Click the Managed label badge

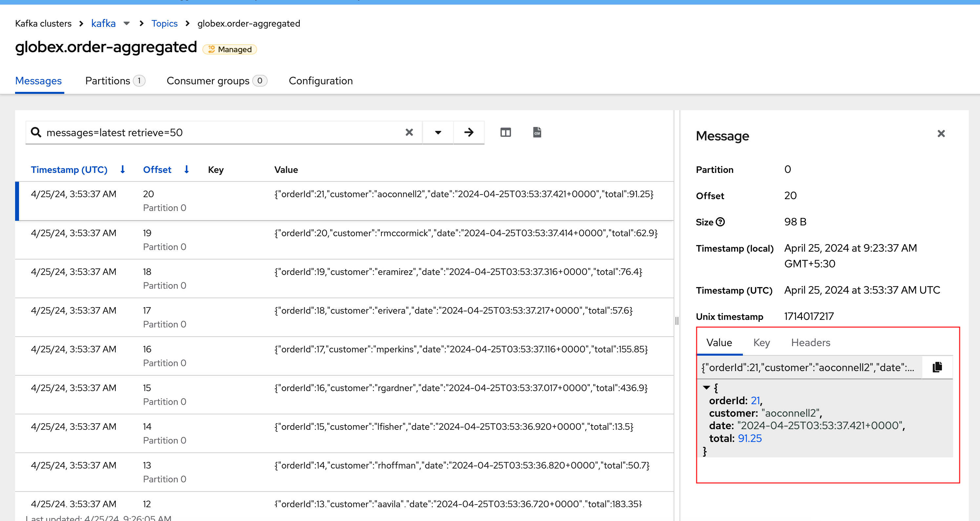230,50
